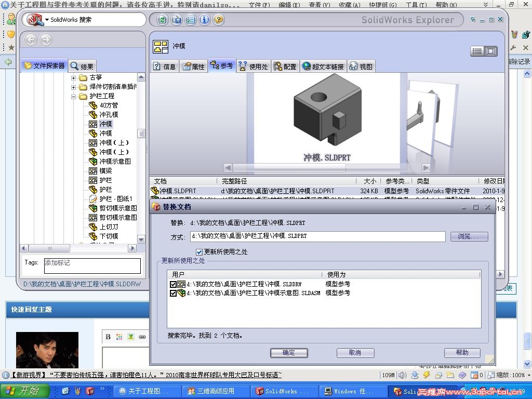This screenshot has width=532, height=399.
Task: Select the 下切模 part in the tree
Action: pos(103,236)
